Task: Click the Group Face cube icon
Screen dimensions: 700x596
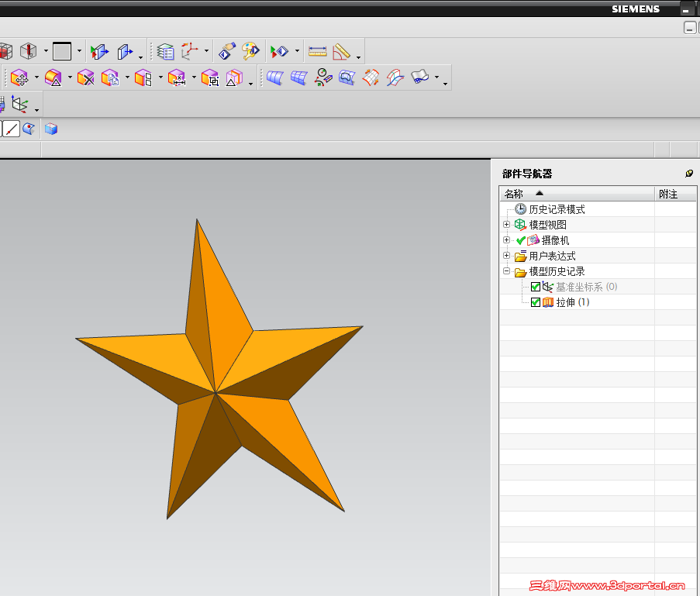Action: pyautogui.click(x=210, y=78)
